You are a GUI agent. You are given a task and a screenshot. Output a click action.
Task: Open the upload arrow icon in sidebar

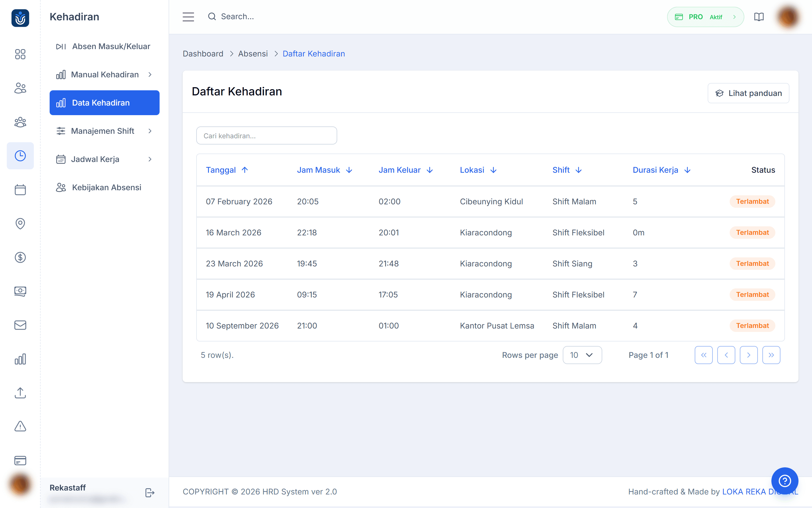coord(20,393)
